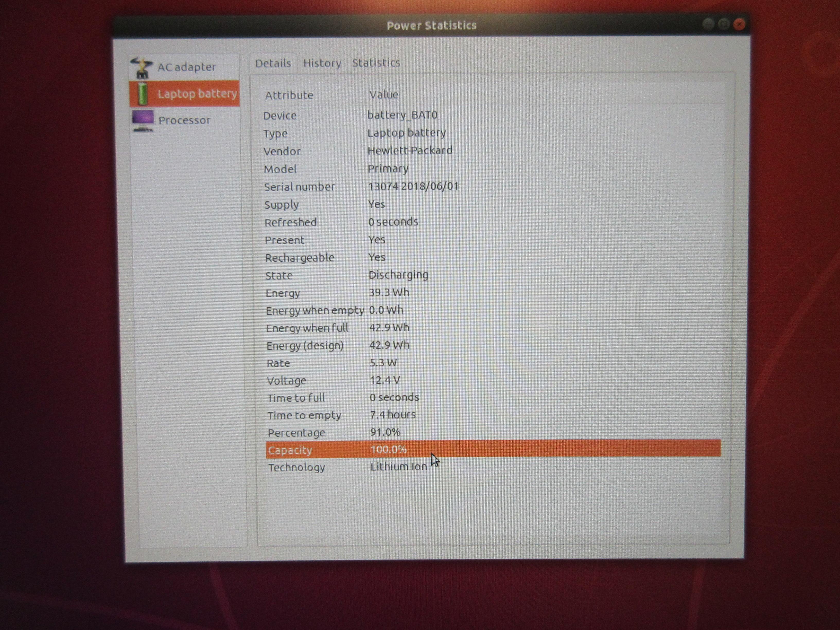Click value 5.3 W
This screenshot has height=630, width=840.
click(x=383, y=363)
